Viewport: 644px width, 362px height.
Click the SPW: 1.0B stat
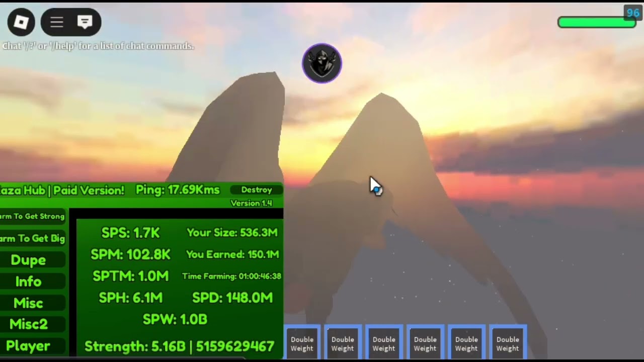point(175,319)
